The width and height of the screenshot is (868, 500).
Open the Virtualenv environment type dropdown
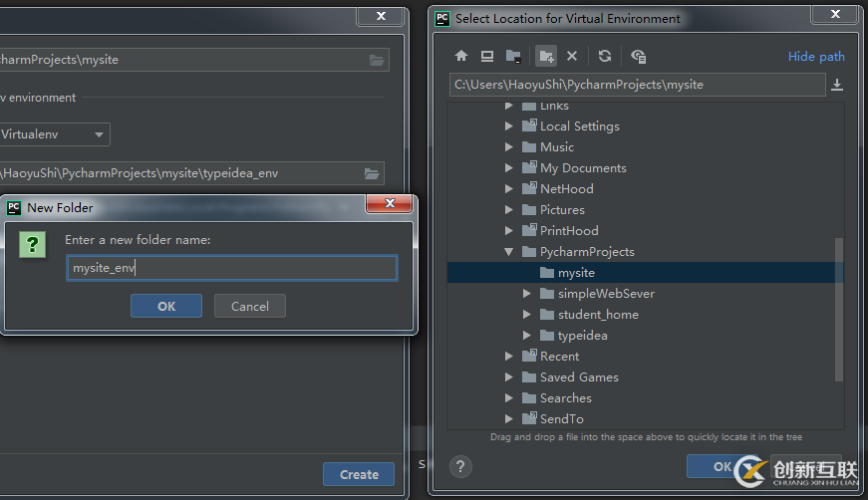pos(54,134)
